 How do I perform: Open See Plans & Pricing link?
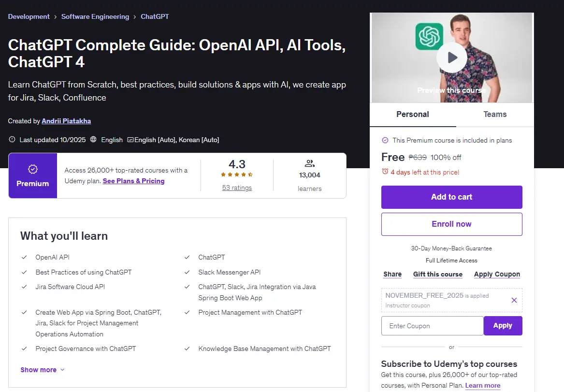(133, 181)
